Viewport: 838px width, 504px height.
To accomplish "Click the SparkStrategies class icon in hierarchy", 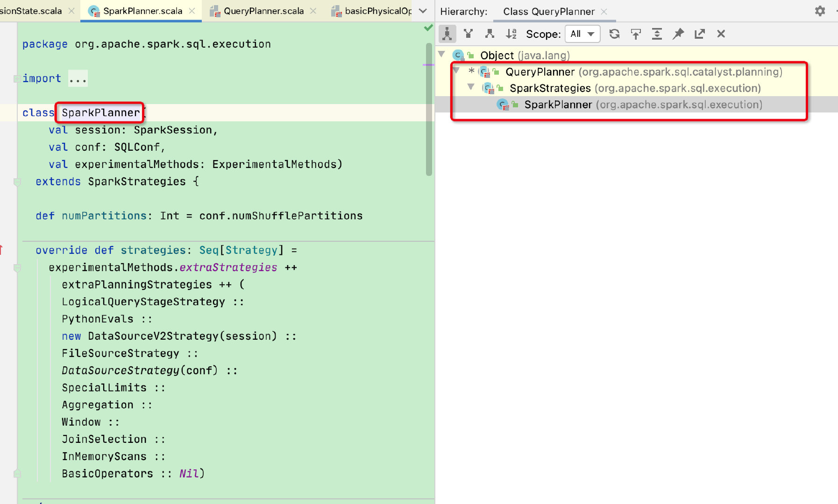I will (x=489, y=88).
